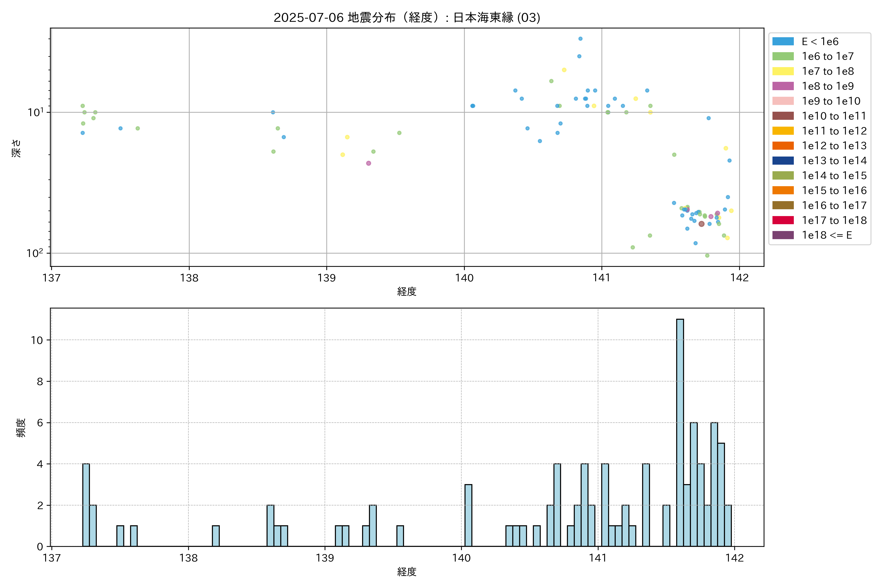Image resolution: width=882 pixels, height=588 pixels.
Task: Click the yellow 1e7 to 1e8 swatch
Action: 783,71
